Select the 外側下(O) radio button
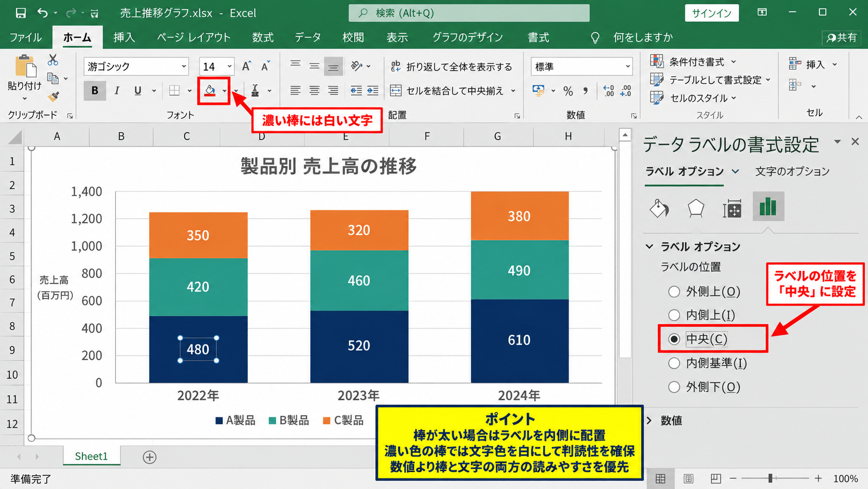Image resolution: width=868 pixels, height=489 pixels. [x=674, y=387]
